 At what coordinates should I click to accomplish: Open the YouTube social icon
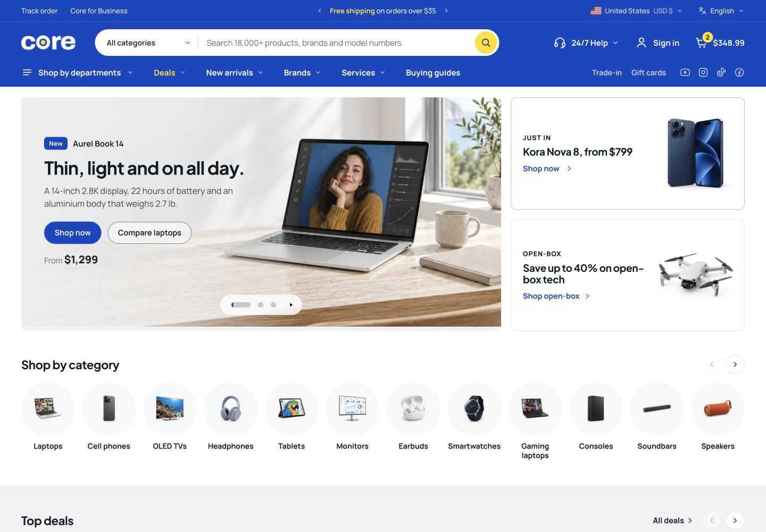point(685,72)
